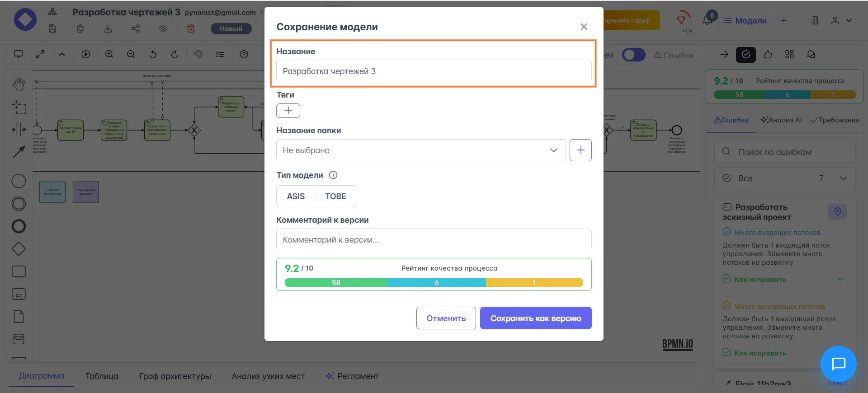Click the zoom in magnifier icon
Screen dimensions: 868x393
tap(109, 54)
